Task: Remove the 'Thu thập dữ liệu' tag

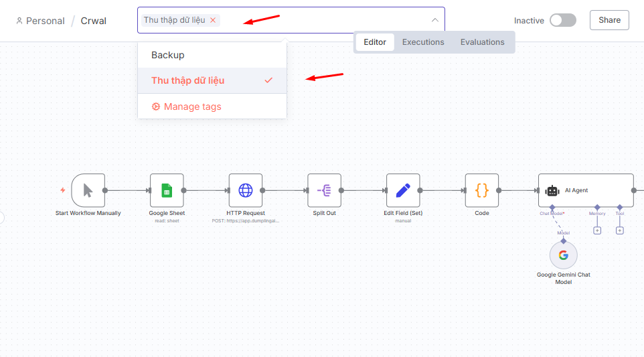Action: click(x=213, y=20)
